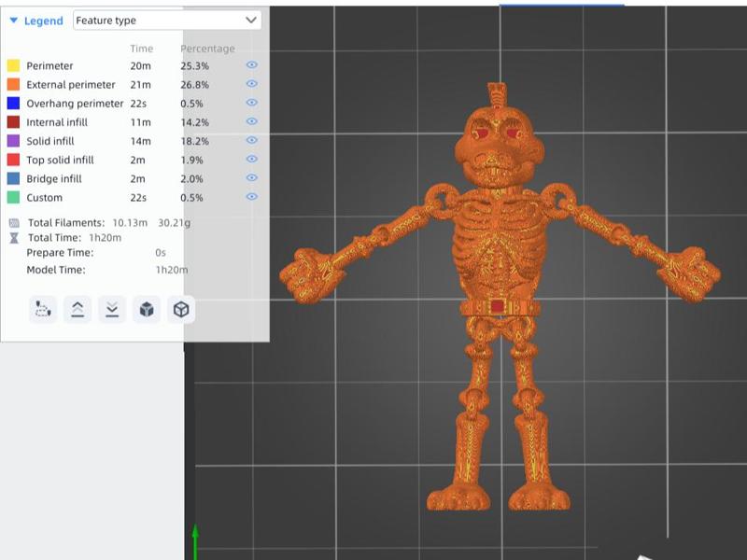Image resolution: width=747 pixels, height=560 pixels.
Task: Toggle visibility of External perimeter
Action: tap(251, 84)
